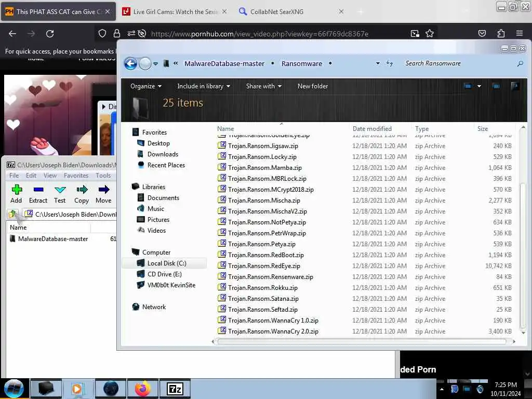
Task: Click the horizontal scrollbar in file list
Action: click(362, 341)
